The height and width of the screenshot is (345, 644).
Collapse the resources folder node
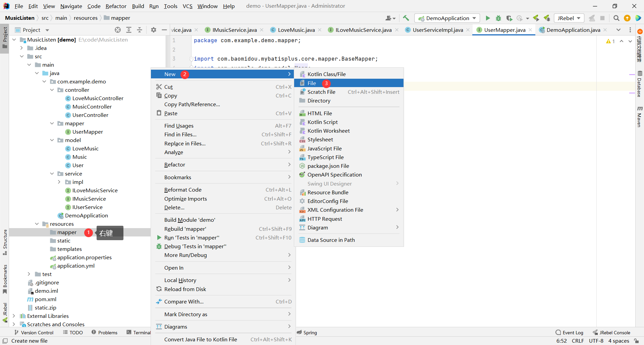pos(37,224)
